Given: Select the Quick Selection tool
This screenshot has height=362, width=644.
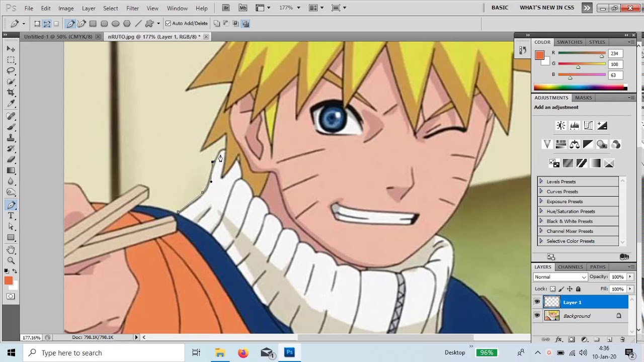Looking at the screenshot, I should [11, 82].
